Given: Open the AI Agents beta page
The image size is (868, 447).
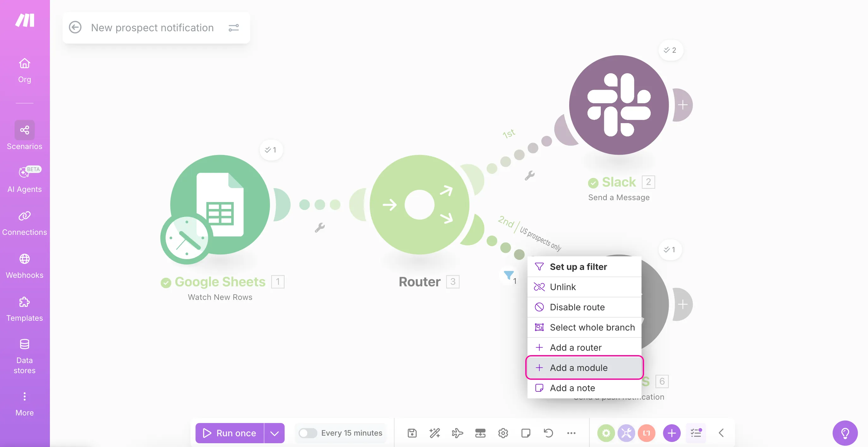Looking at the screenshot, I should tap(25, 180).
